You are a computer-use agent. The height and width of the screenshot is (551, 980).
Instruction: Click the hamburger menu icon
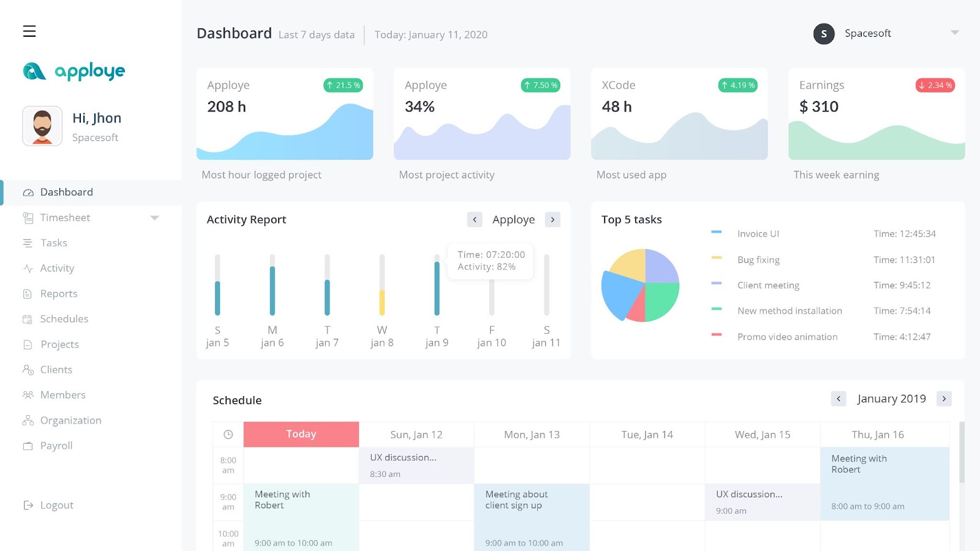coord(29,31)
